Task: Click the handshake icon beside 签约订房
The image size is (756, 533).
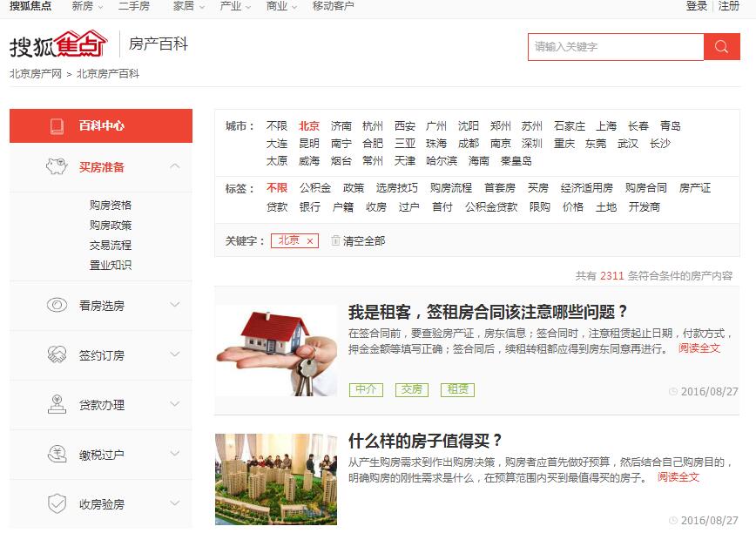Action: [x=57, y=354]
